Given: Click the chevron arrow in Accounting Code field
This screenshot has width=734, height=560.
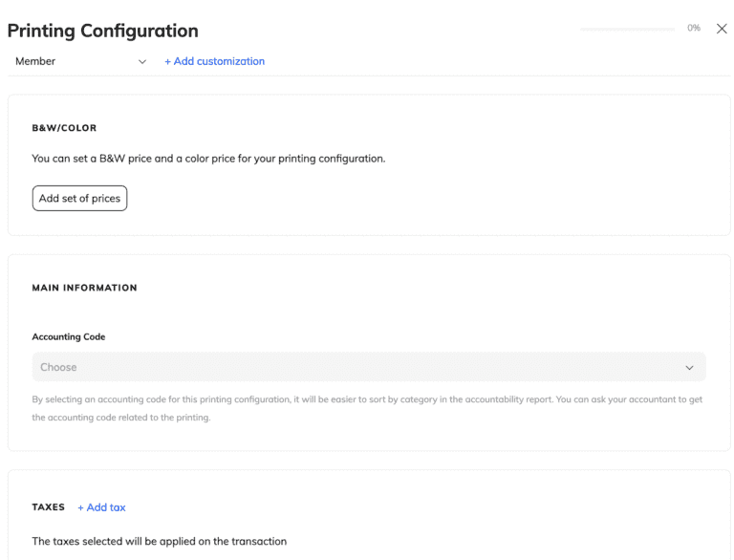Looking at the screenshot, I should pos(689,368).
